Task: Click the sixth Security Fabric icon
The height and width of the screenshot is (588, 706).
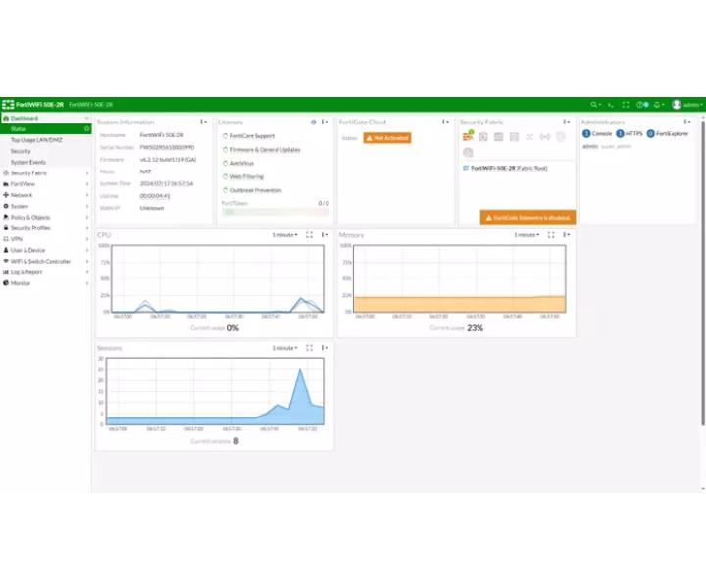Action: (x=545, y=137)
